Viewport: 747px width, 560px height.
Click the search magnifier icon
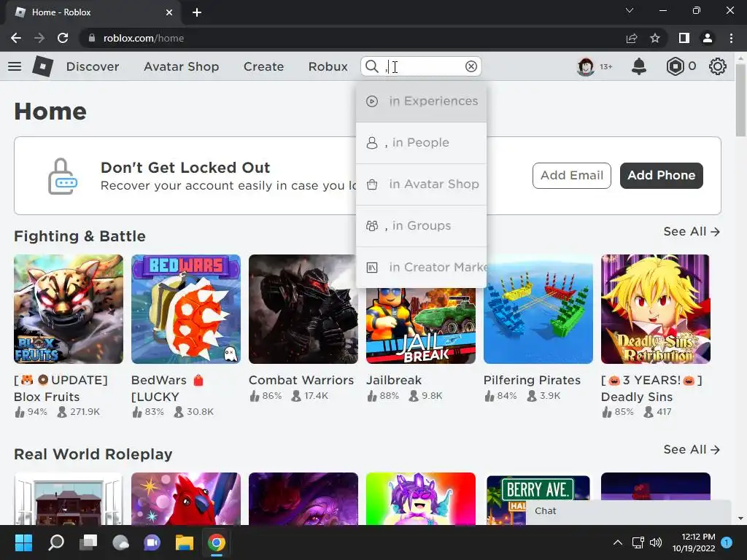372,66
